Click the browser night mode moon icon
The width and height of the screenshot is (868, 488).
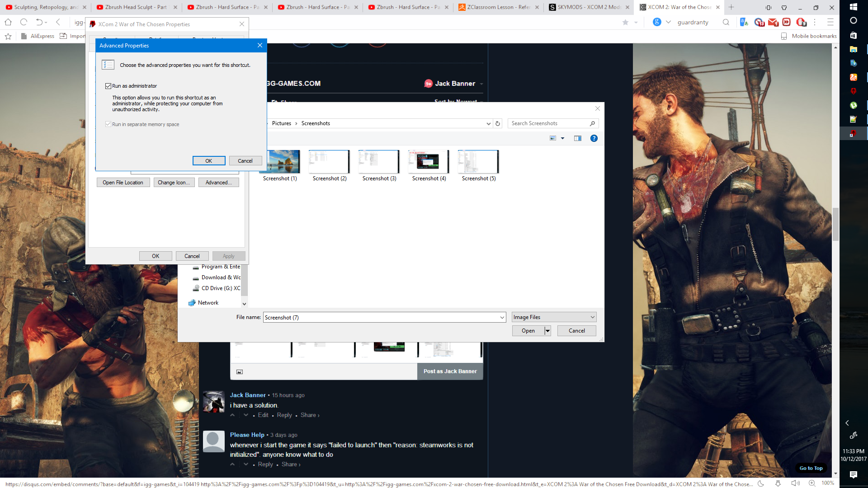[761, 483]
